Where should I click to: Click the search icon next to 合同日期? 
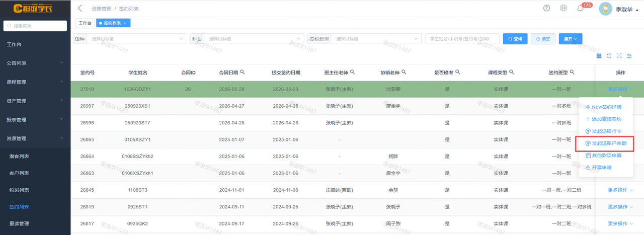[x=243, y=72]
